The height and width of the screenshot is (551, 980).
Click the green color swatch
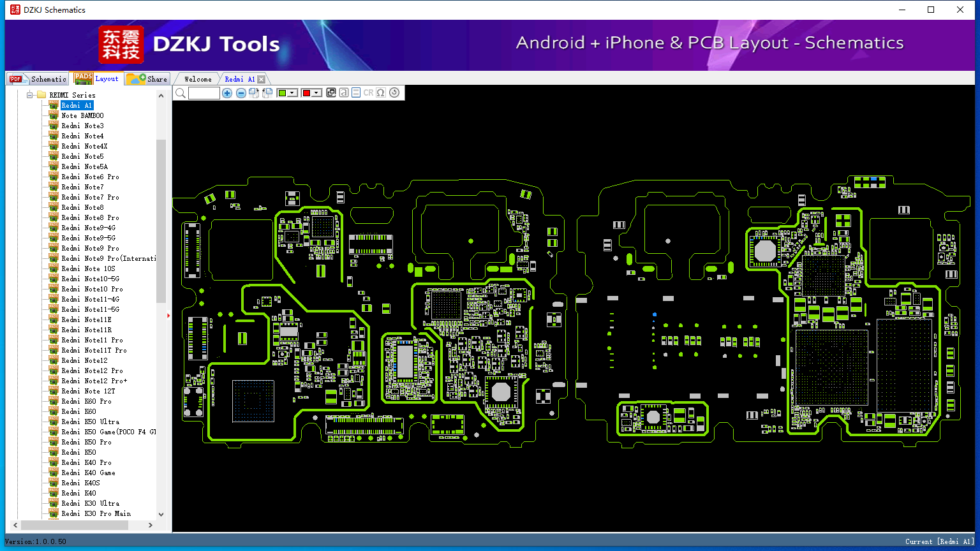283,93
